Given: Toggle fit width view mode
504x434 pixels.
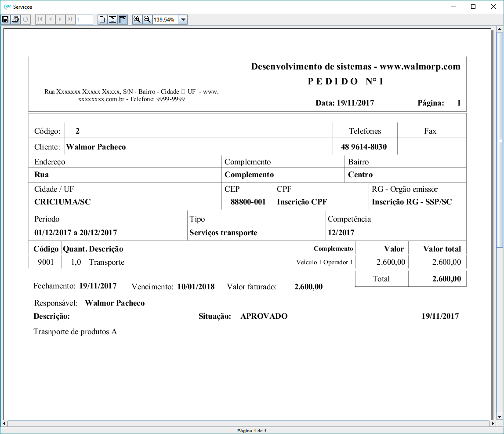Looking at the screenshot, I should [123, 20].
